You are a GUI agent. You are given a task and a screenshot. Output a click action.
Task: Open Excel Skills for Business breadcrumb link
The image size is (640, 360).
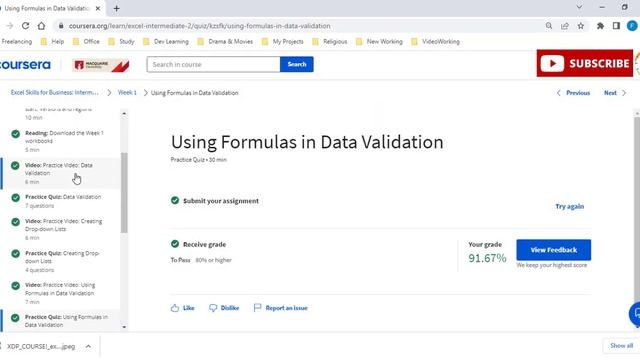pos(55,93)
